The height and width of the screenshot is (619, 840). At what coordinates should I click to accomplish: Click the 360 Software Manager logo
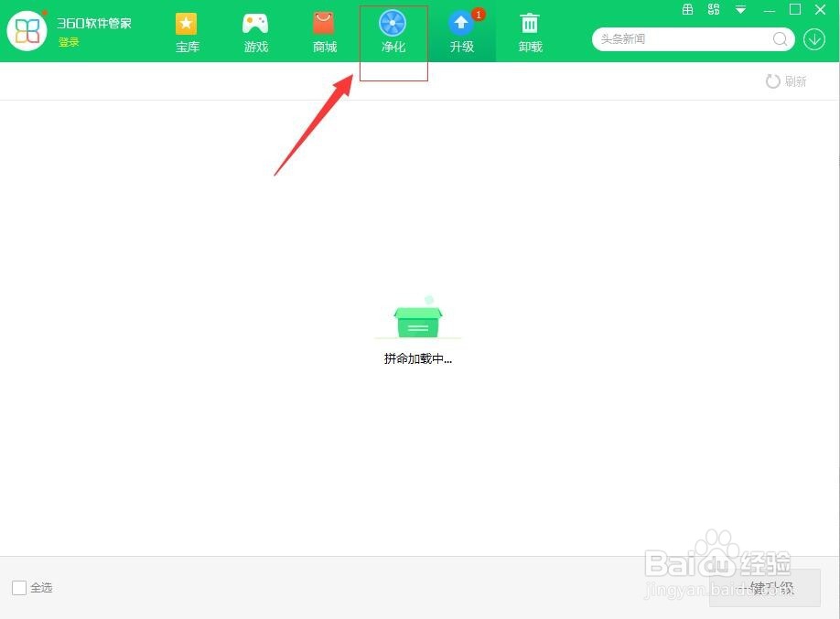[27, 30]
